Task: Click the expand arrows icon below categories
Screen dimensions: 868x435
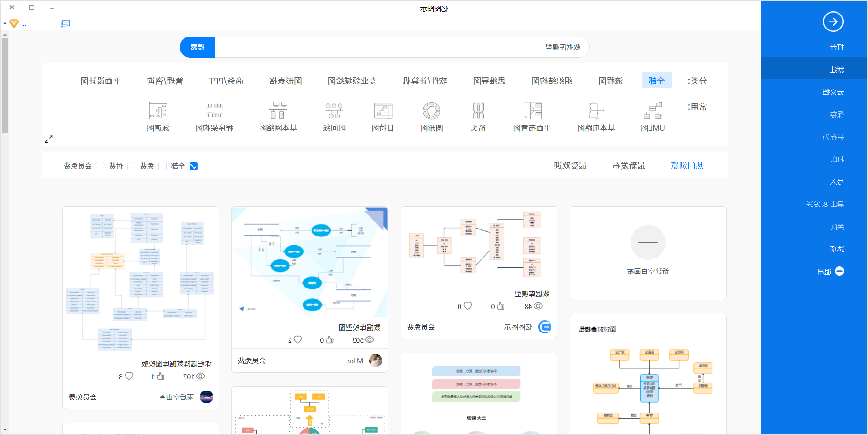Action: [x=49, y=139]
